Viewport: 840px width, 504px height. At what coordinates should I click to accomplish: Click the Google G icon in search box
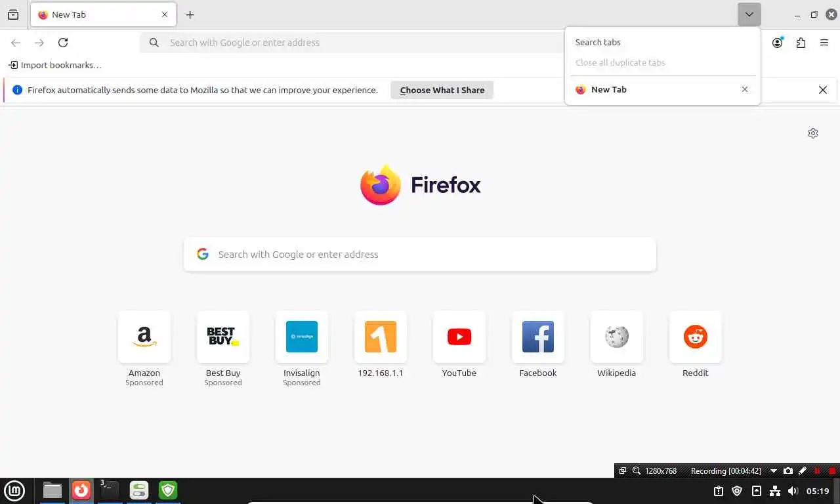203,254
